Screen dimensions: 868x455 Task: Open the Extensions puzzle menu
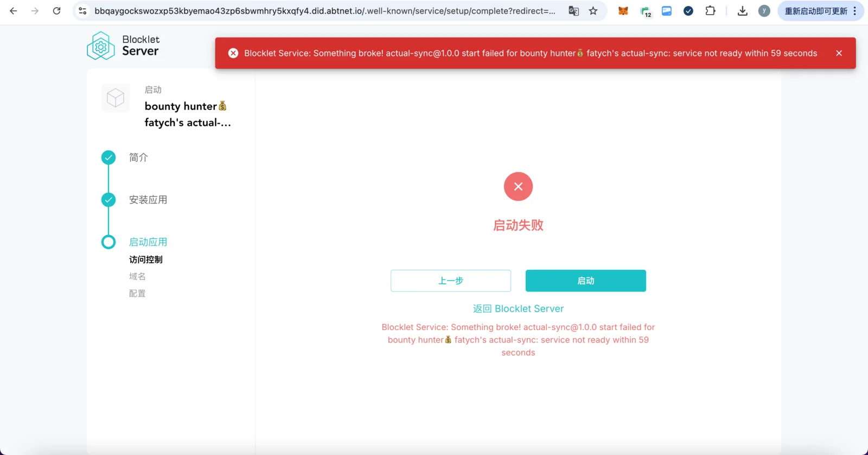pyautogui.click(x=710, y=11)
